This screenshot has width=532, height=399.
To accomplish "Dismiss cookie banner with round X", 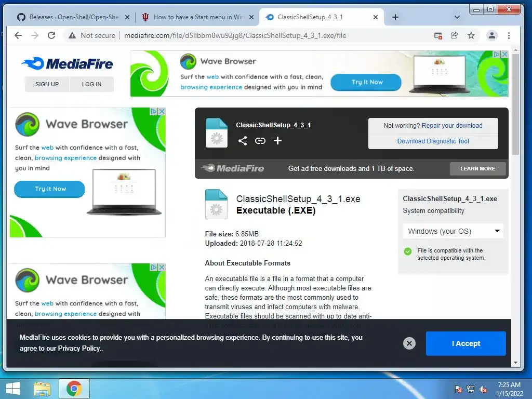I will pos(409,343).
